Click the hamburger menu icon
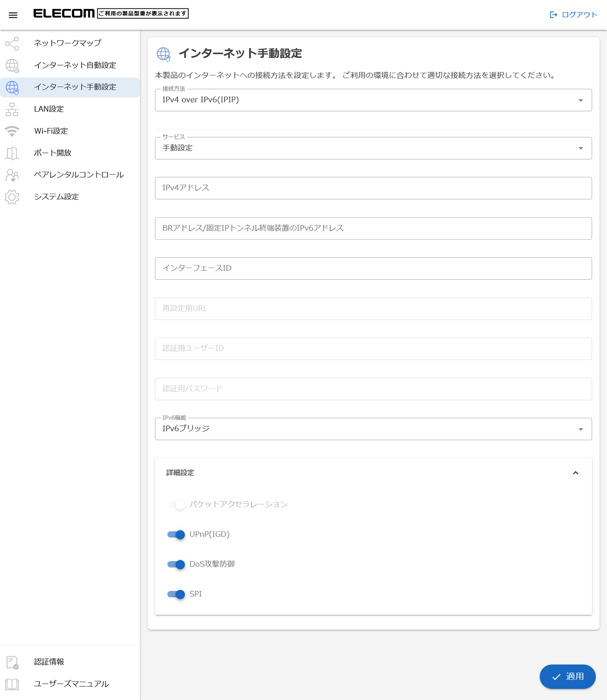Viewport: 607px width, 700px height. click(13, 15)
